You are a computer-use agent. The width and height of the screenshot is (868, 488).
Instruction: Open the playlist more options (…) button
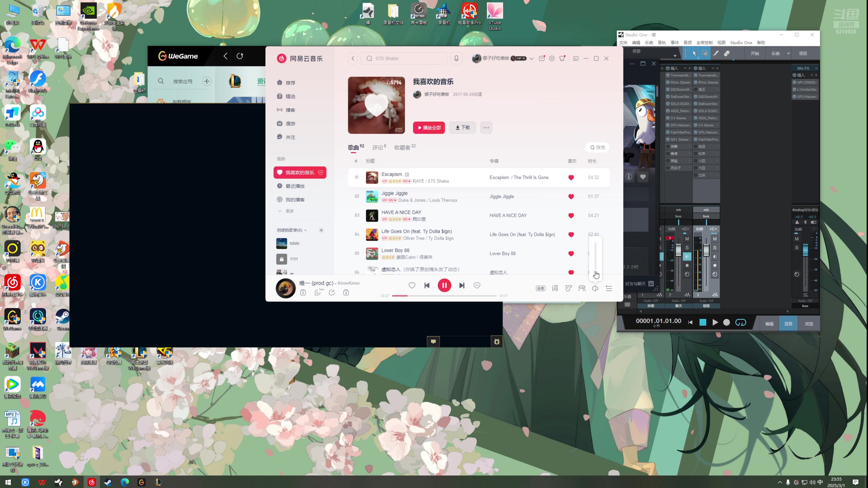[x=486, y=128]
